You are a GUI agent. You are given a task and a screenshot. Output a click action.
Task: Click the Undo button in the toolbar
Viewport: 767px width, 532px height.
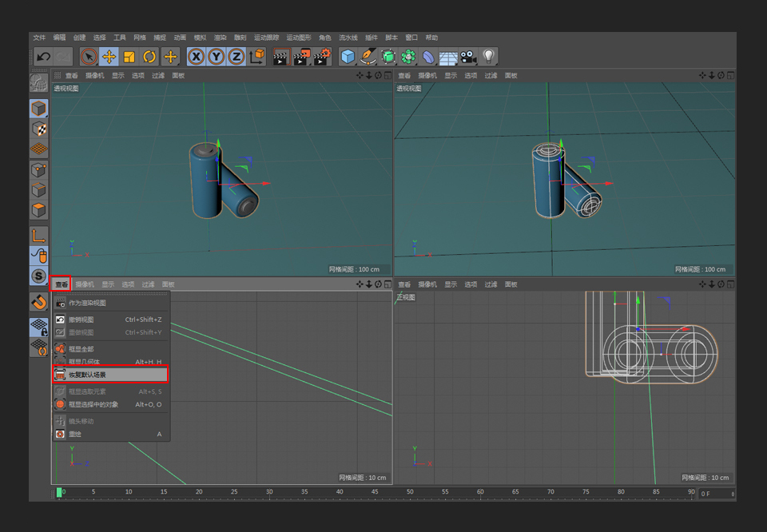[x=42, y=56]
